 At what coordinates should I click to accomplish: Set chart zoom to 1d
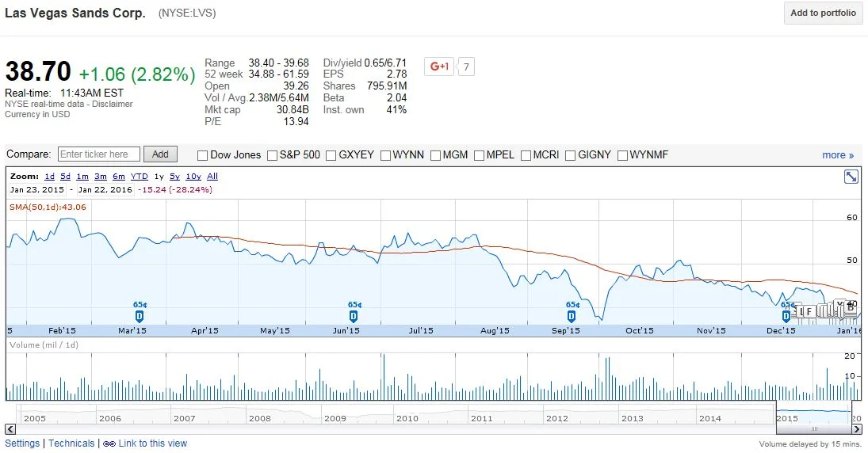pyautogui.click(x=49, y=177)
